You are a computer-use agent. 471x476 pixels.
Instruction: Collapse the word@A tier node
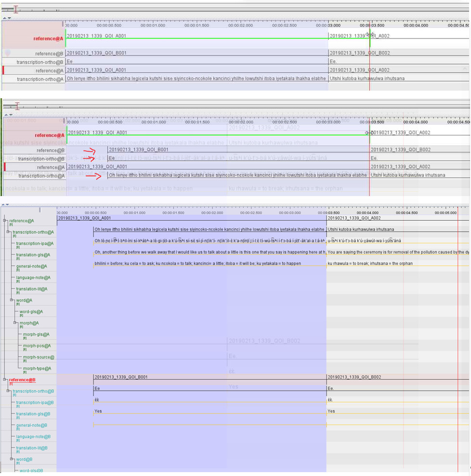[12, 300]
